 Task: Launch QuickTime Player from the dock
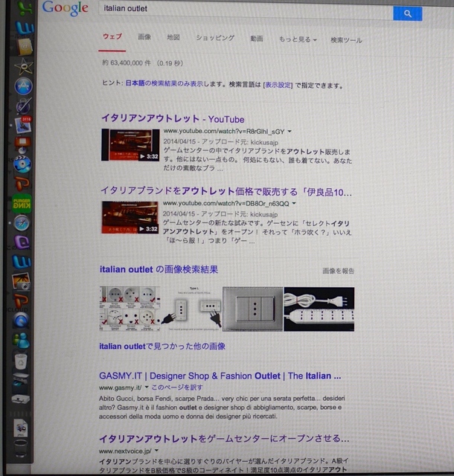click(x=21, y=321)
